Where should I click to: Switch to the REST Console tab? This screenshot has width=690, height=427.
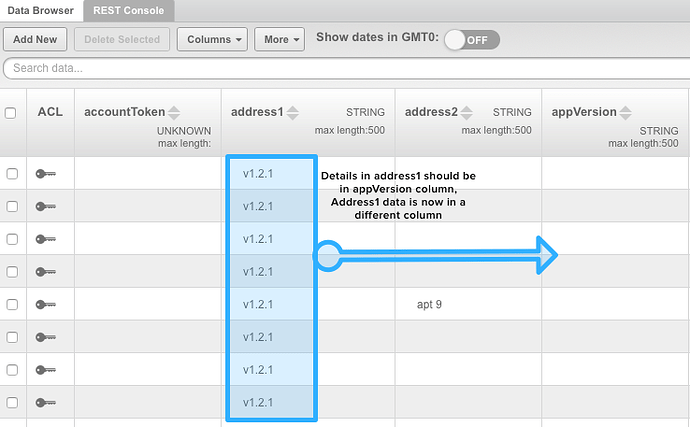128,11
